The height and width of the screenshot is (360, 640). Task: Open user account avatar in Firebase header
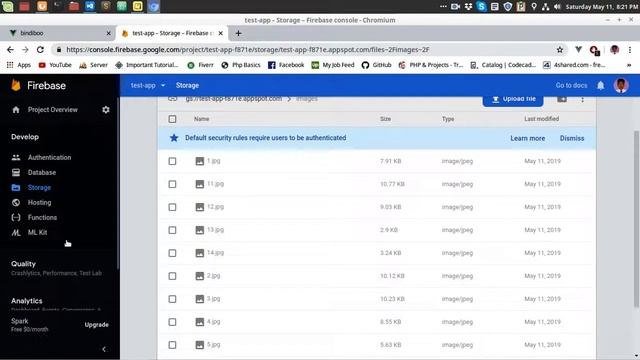click(x=621, y=85)
